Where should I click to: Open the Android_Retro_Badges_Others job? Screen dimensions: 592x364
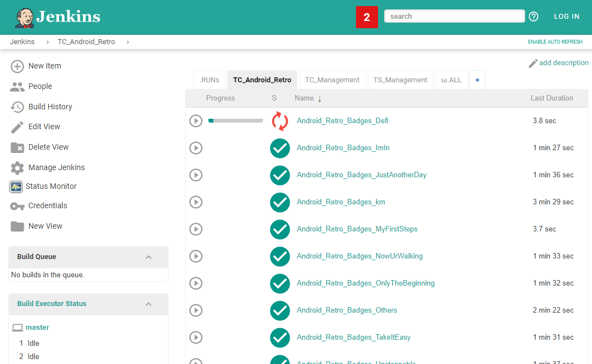pos(347,310)
